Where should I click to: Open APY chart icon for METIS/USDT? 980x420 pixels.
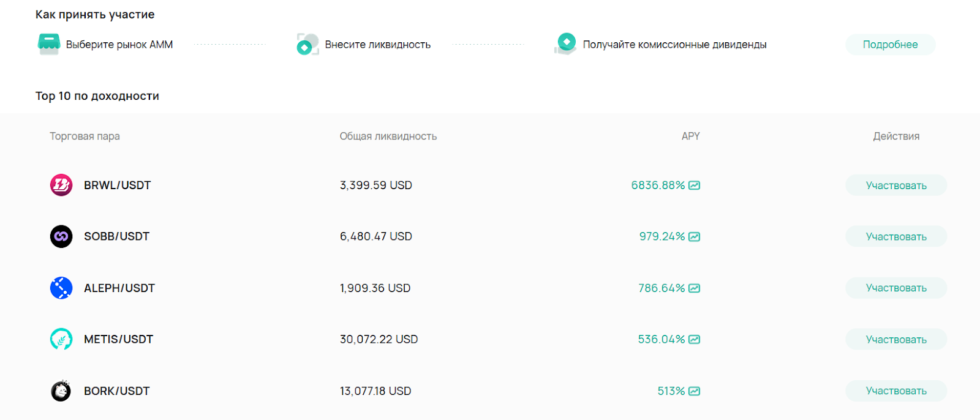pyautogui.click(x=694, y=340)
